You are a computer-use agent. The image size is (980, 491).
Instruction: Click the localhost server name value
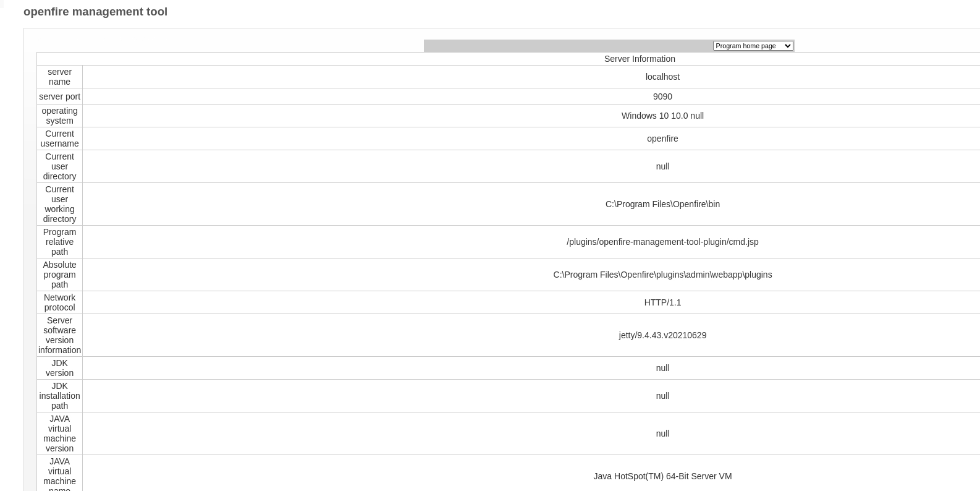pos(662,77)
